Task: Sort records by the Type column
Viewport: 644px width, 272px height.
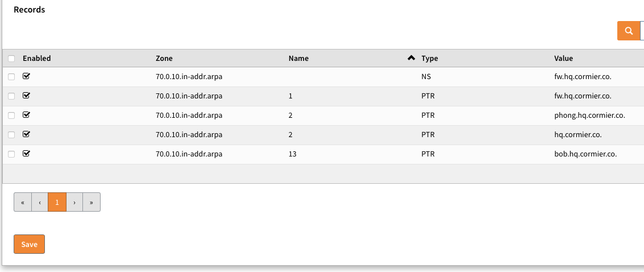Action: click(430, 59)
